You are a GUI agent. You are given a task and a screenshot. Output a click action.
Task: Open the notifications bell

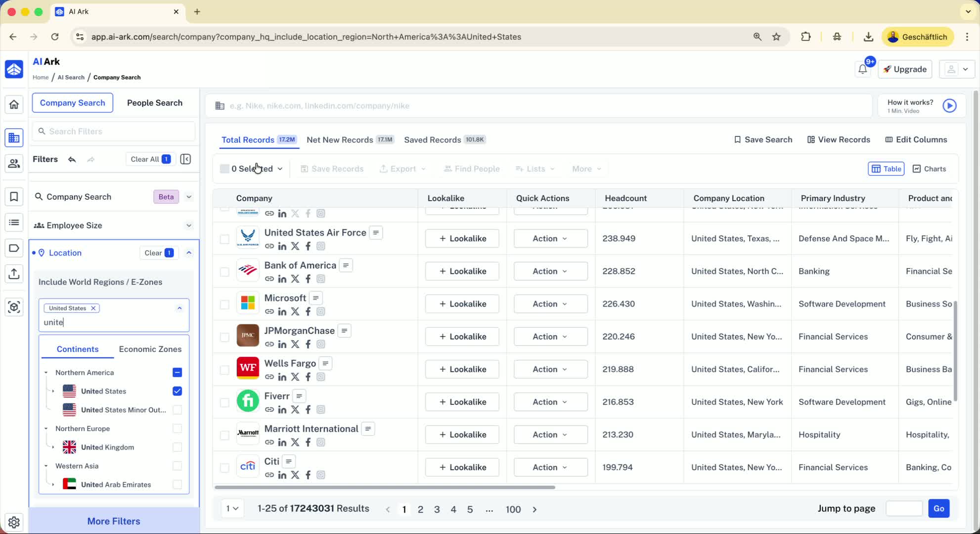[x=862, y=69]
